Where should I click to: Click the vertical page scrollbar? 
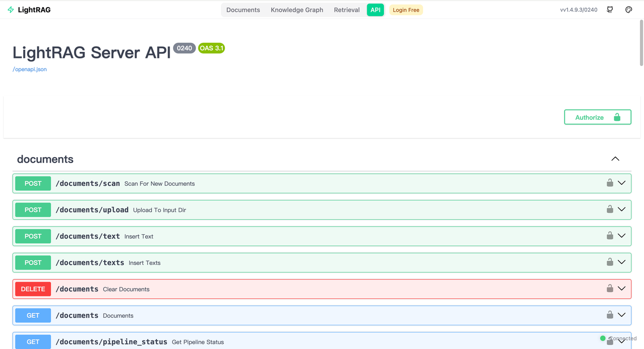pos(641,43)
